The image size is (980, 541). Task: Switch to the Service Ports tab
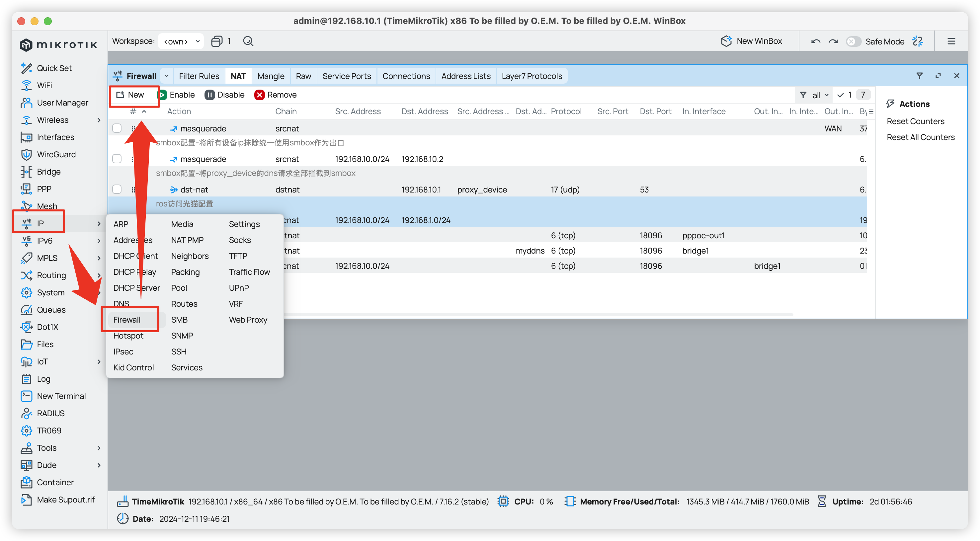pos(347,76)
